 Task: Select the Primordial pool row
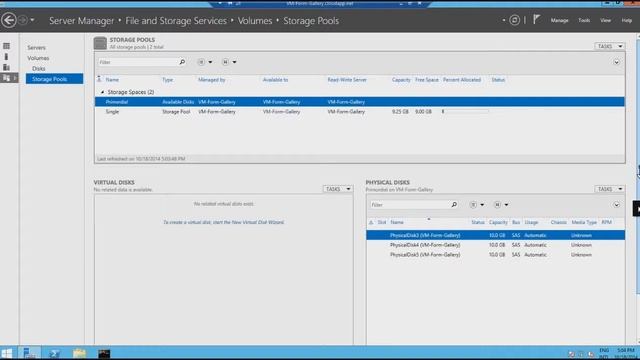(x=360, y=102)
